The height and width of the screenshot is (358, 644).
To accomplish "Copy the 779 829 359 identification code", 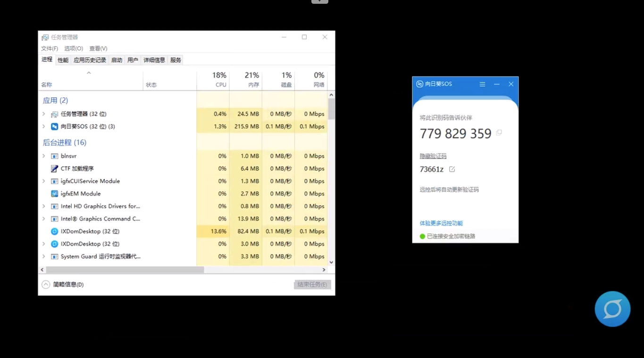I will [x=499, y=133].
